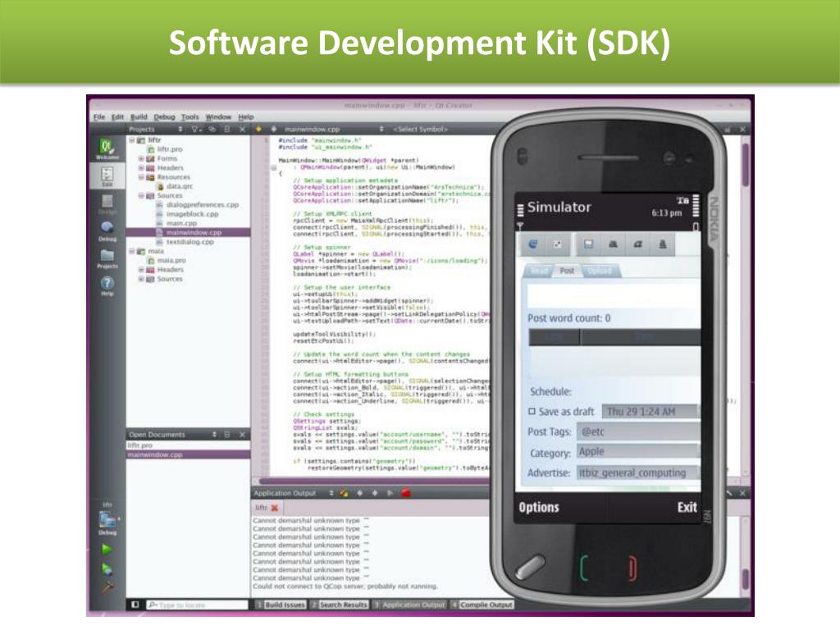Show the Compile Output pane

pyautogui.click(x=482, y=605)
